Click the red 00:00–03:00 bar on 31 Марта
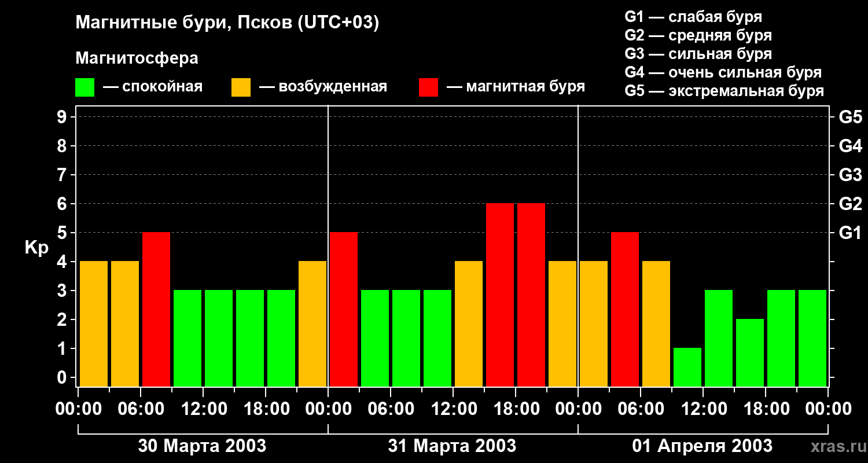Viewport: 868px width, 463px height. pos(344,310)
